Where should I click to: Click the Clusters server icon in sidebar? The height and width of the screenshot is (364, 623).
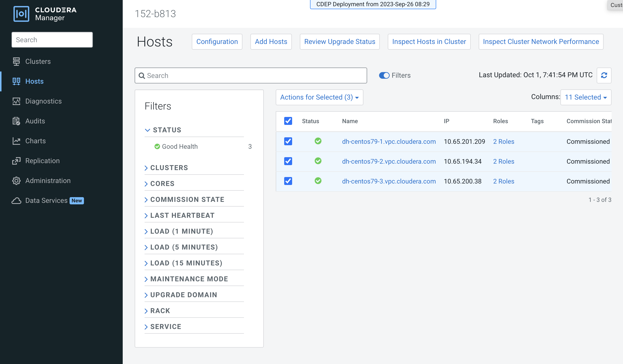click(x=16, y=61)
